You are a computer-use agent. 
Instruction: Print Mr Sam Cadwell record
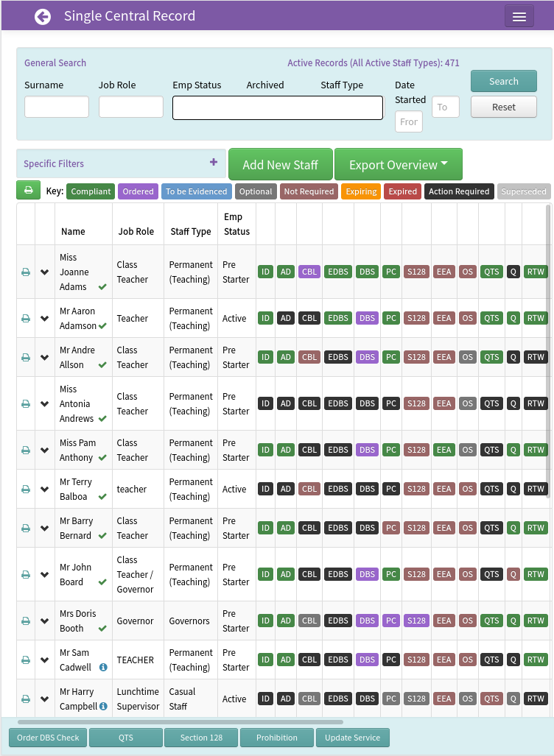[26, 660]
